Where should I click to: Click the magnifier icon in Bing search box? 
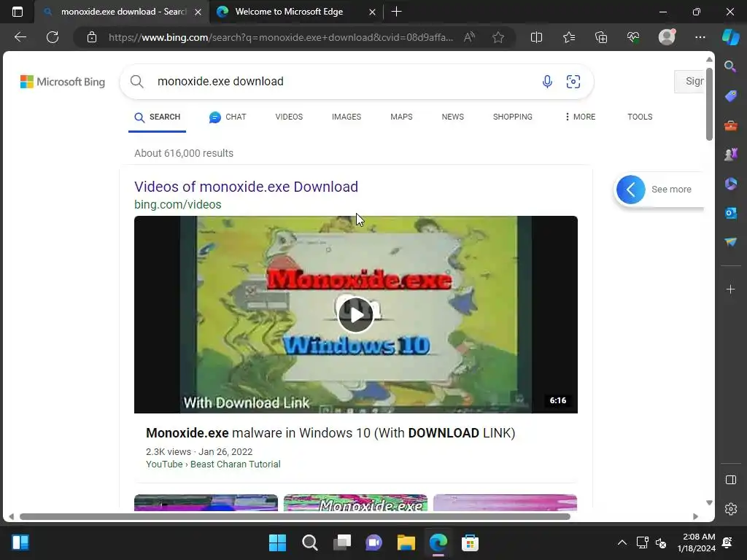coord(136,82)
